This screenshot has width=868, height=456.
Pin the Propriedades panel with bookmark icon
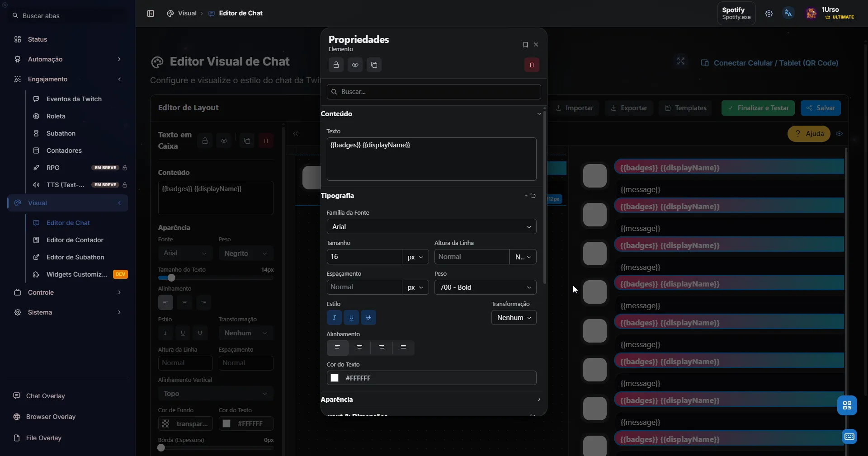525,45
